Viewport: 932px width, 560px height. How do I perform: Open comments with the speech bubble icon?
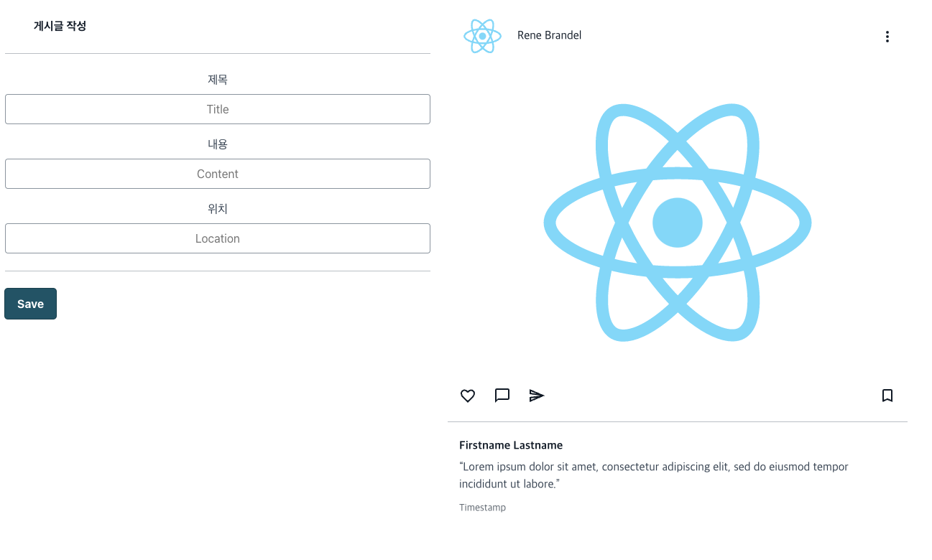502,396
